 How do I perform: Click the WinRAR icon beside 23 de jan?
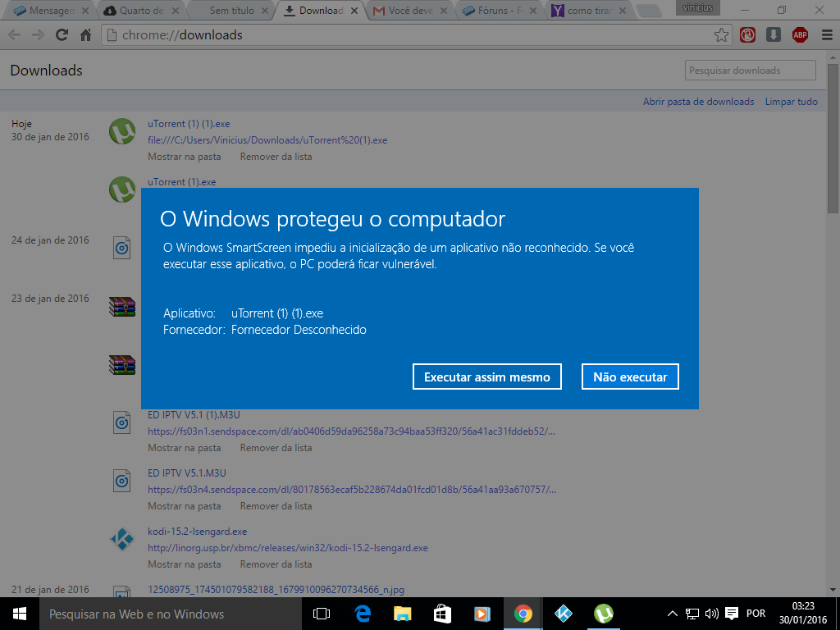click(122, 307)
